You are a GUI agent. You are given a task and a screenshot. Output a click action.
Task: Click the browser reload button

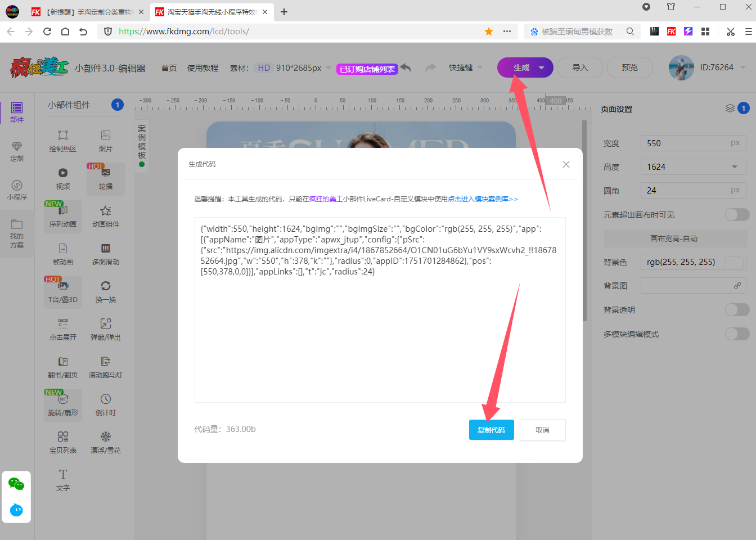47,31
